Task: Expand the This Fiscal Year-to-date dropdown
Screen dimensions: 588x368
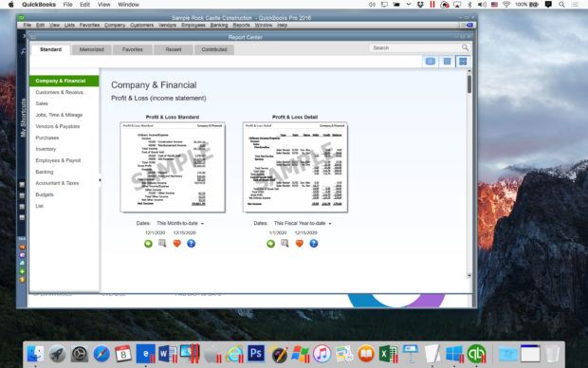Action: point(303,223)
